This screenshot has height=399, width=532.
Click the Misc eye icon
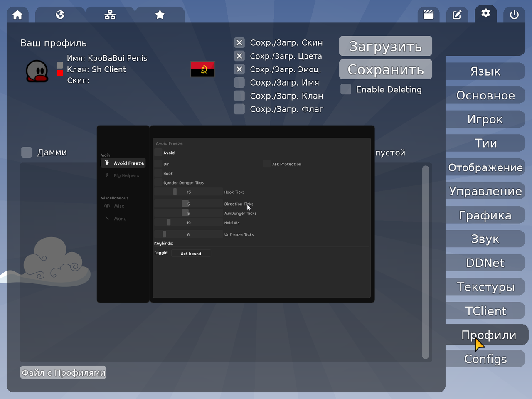click(x=107, y=206)
